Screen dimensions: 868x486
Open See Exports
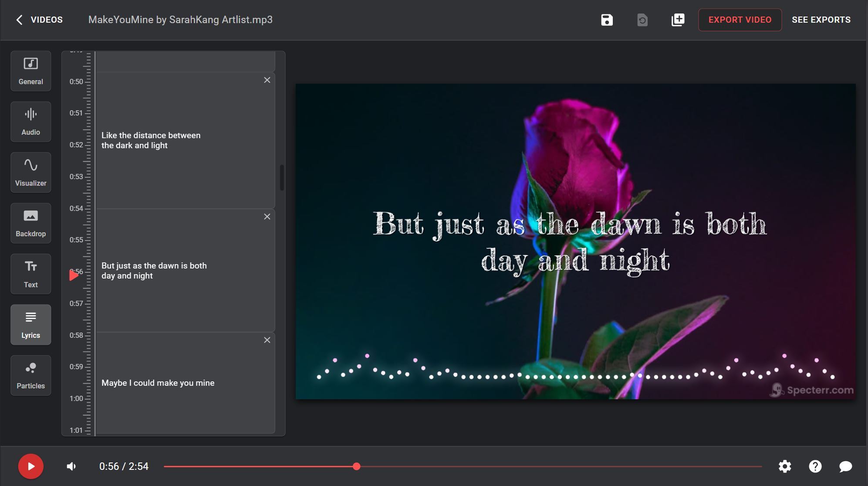tap(821, 20)
